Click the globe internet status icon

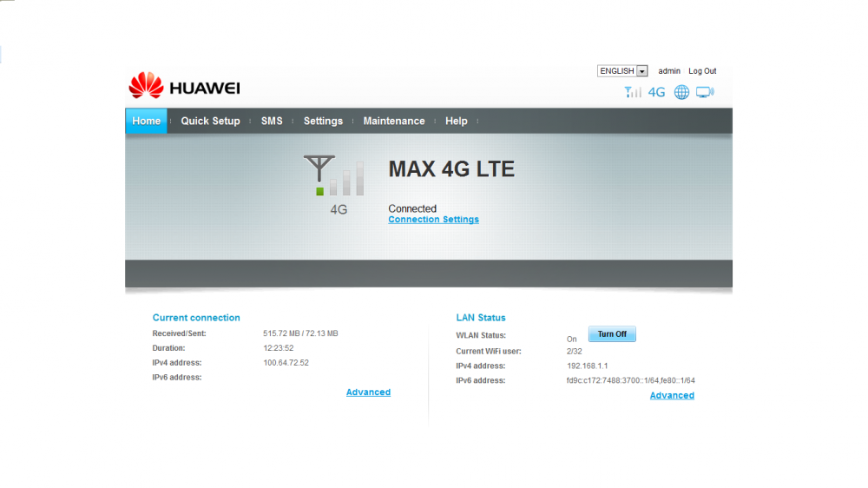click(x=681, y=92)
